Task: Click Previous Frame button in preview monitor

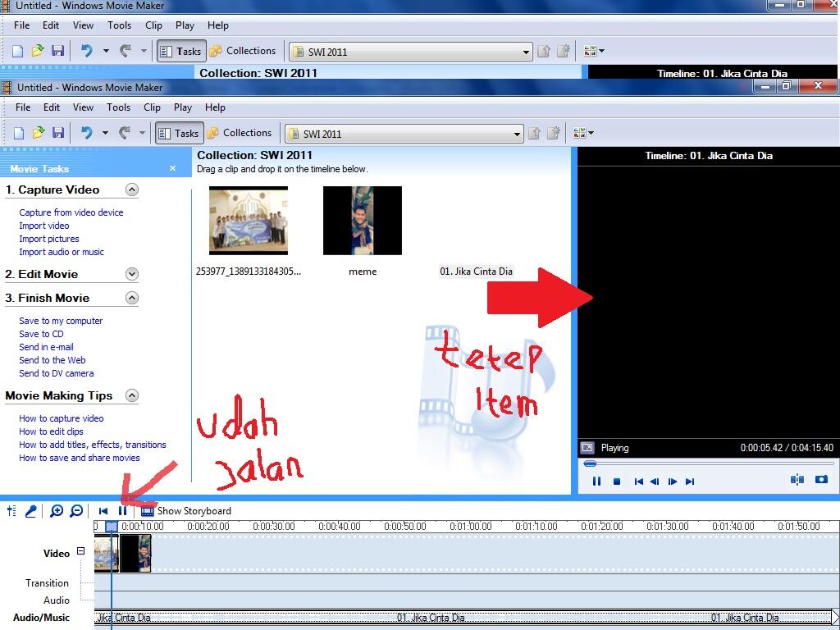Action: tap(655, 481)
